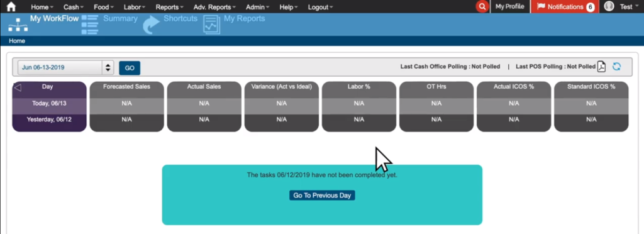
Task: Open the My WorkFlow hierarchy icon
Action: (x=18, y=25)
